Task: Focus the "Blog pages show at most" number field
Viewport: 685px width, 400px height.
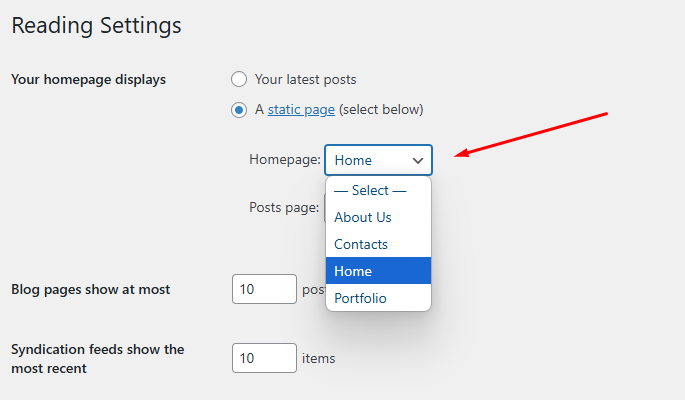Action: tap(264, 290)
